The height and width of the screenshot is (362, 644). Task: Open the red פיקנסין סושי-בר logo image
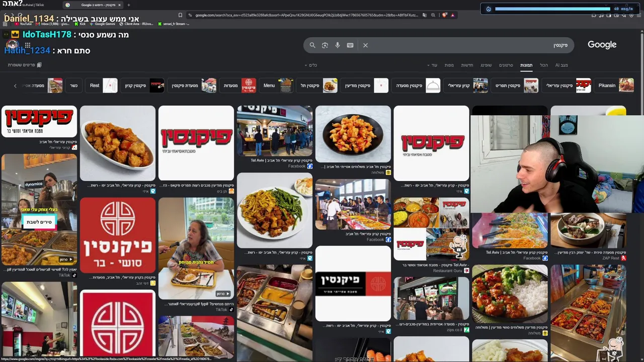(118, 235)
